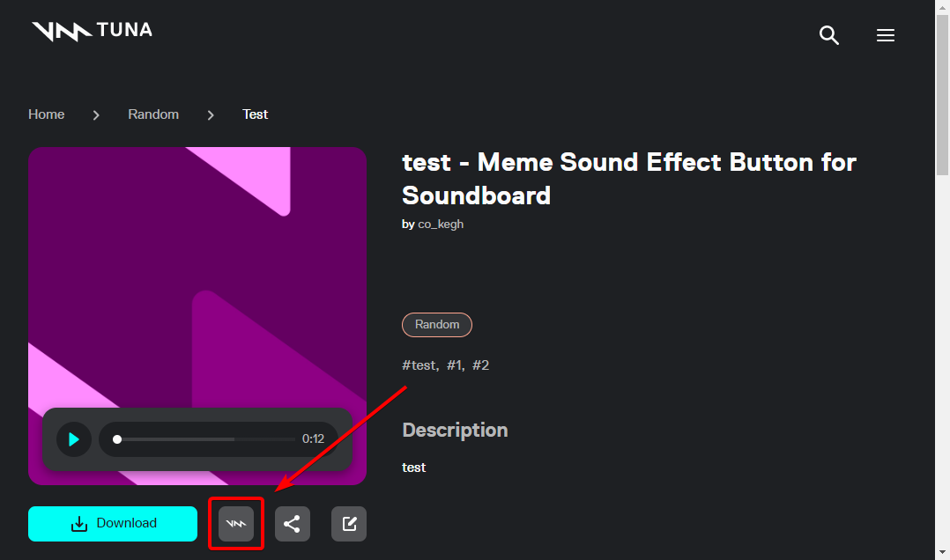Open the search magnifier icon

point(828,35)
